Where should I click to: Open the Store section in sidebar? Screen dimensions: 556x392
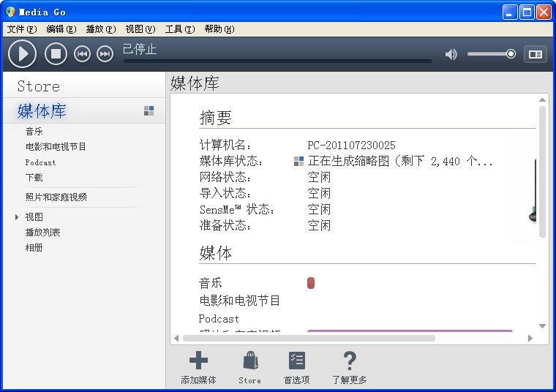click(39, 86)
